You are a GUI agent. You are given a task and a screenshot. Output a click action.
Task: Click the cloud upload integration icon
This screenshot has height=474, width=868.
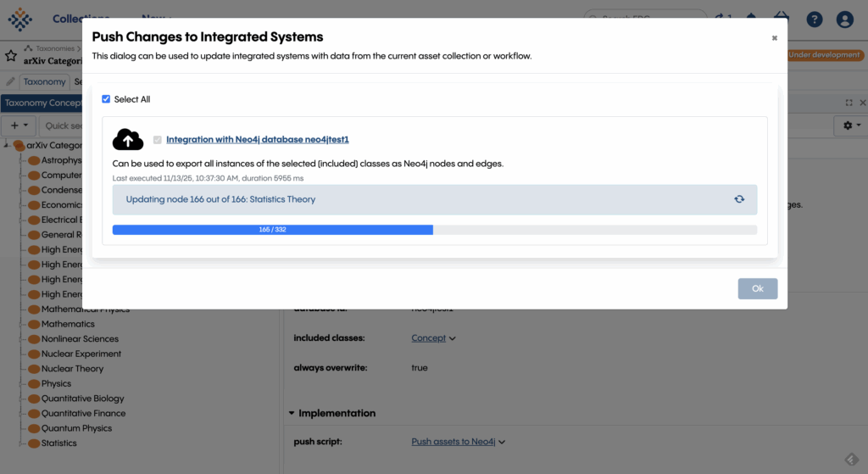pos(128,140)
